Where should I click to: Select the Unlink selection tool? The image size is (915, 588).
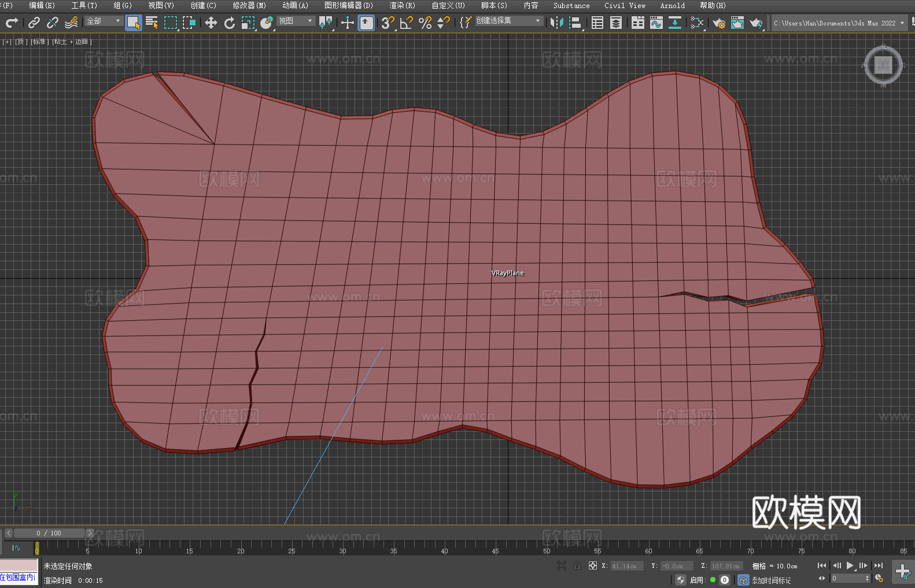[x=53, y=23]
